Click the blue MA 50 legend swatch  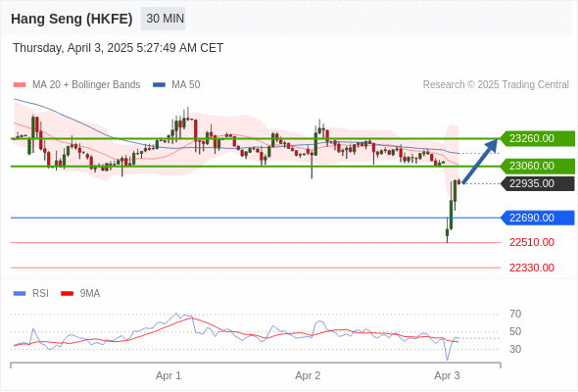159,85
